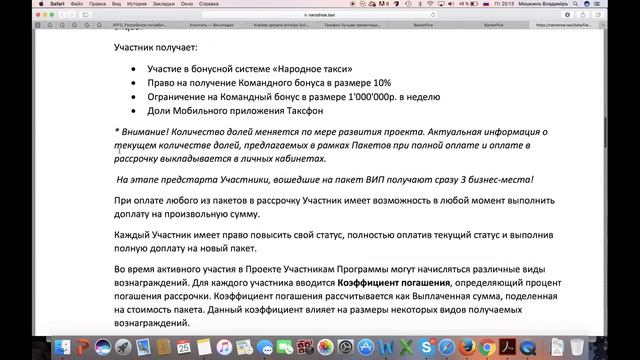
Task: Open the Закладки menu
Action: (164, 4)
